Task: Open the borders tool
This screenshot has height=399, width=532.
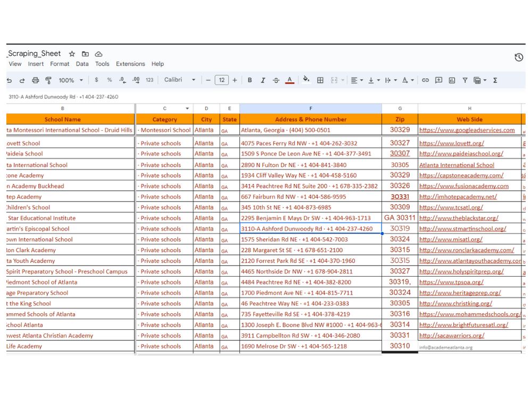Action: pyautogui.click(x=320, y=80)
